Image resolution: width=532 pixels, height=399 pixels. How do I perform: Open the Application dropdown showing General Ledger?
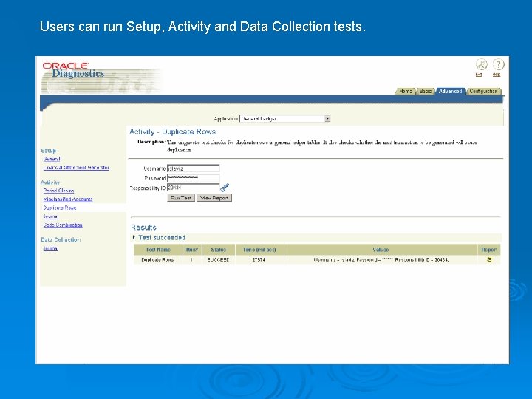(284, 119)
